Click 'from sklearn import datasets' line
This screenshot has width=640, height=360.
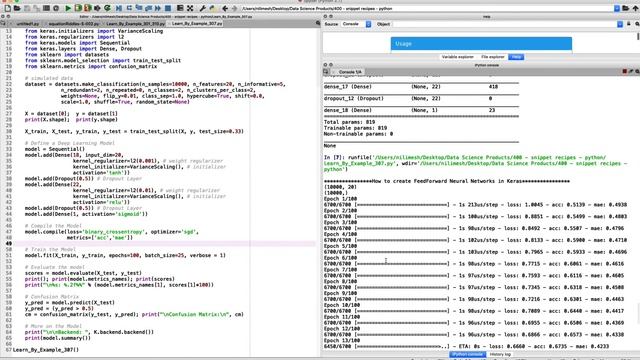tap(67, 55)
